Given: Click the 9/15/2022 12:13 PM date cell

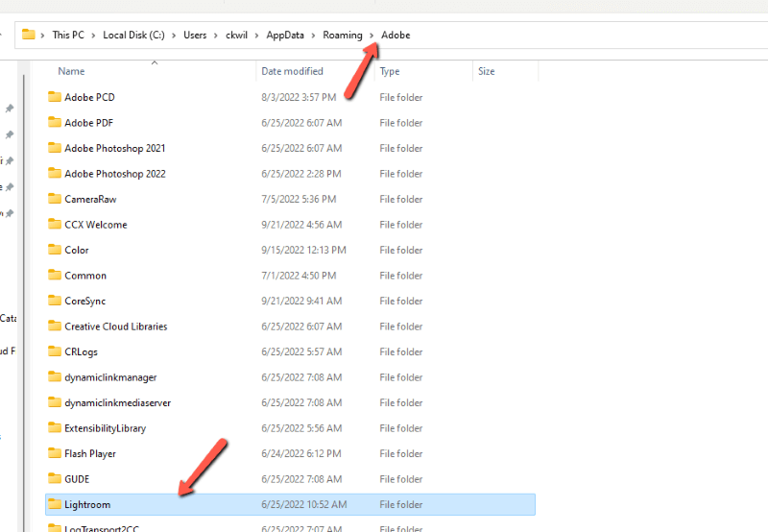Looking at the screenshot, I should point(303,250).
